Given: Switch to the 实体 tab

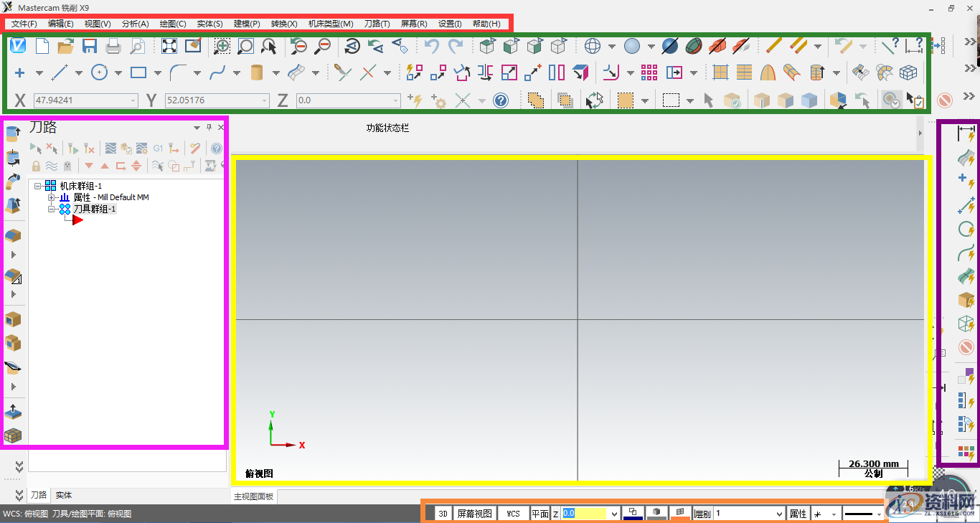Looking at the screenshot, I should click(x=64, y=495).
